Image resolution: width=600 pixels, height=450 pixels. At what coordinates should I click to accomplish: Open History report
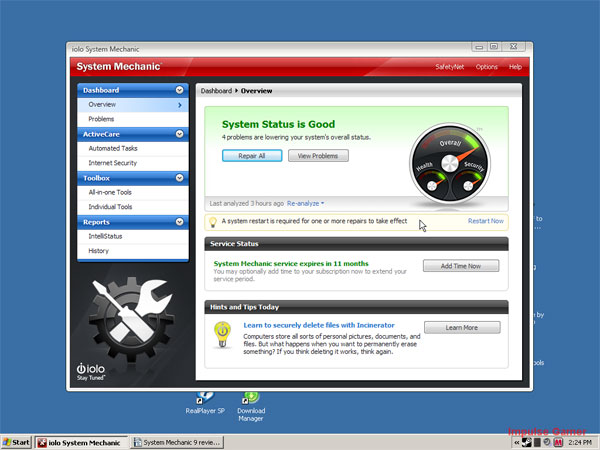[133, 251]
